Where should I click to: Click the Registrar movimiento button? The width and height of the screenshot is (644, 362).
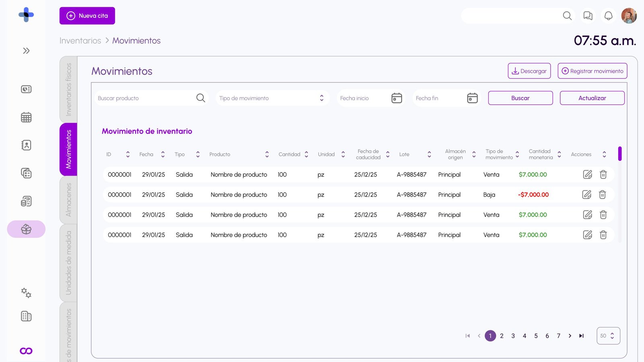pos(592,71)
